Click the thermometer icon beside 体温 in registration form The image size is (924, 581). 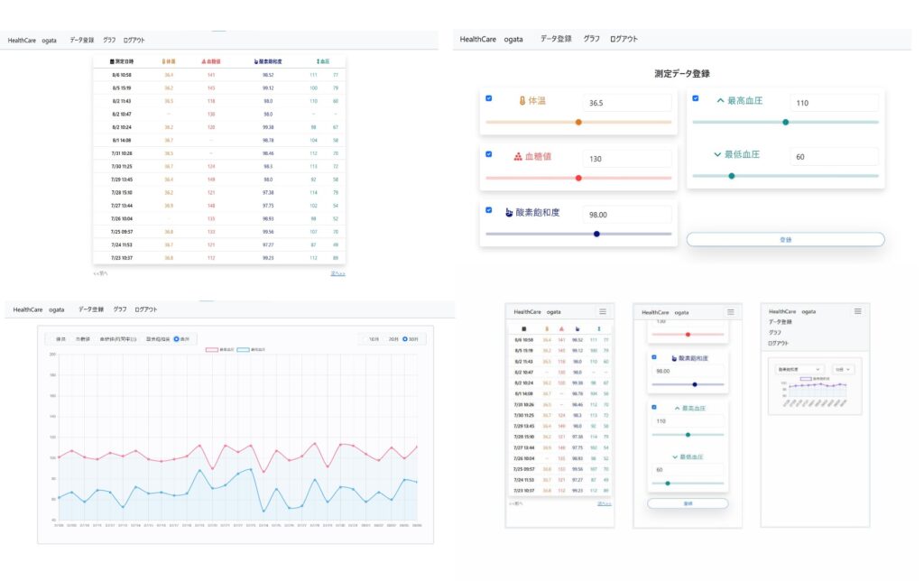(522, 102)
